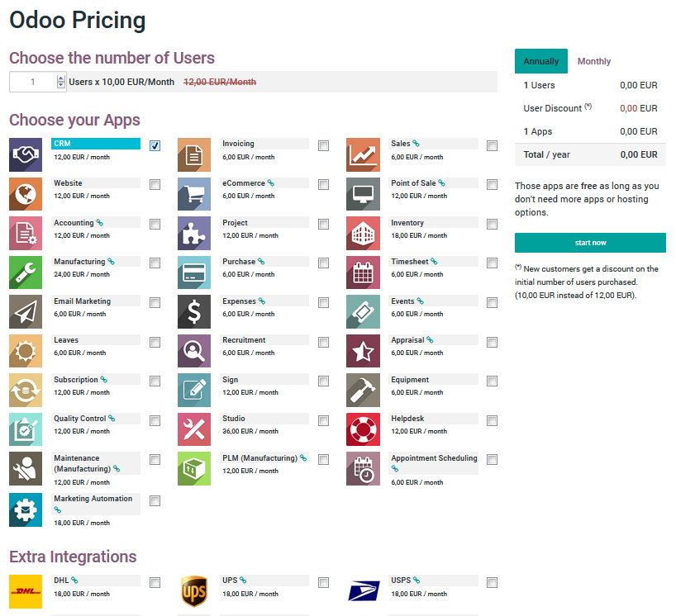Increase the number of users with up arrow

coord(61,78)
